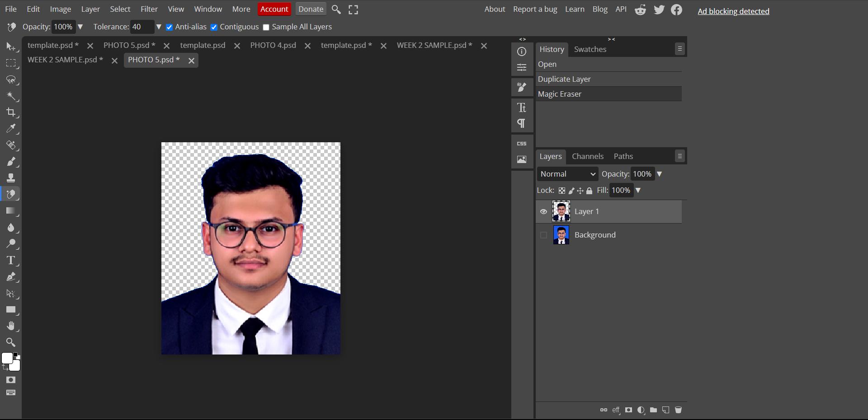Select the Zoom tool in toolbar

point(11,342)
